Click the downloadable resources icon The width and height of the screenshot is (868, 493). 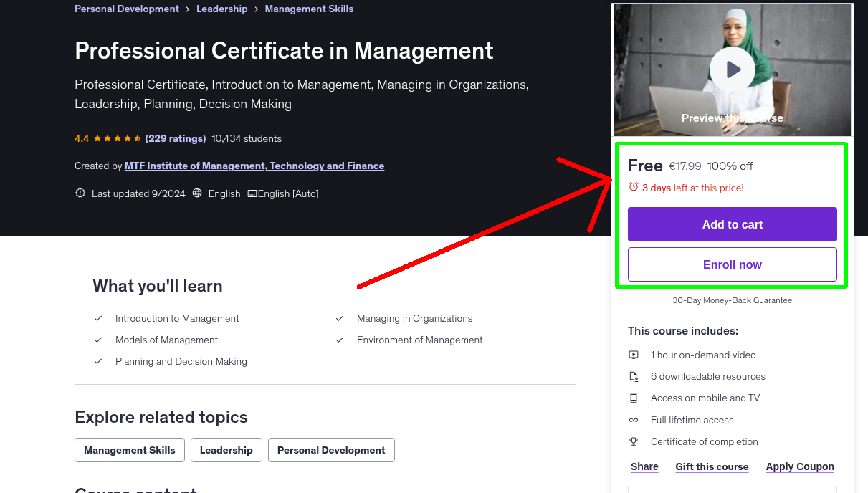(634, 376)
